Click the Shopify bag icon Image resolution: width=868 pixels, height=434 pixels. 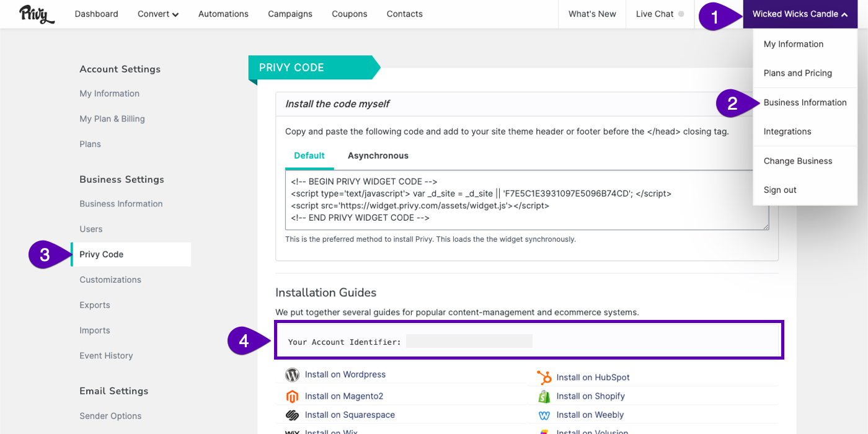[544, 396]
